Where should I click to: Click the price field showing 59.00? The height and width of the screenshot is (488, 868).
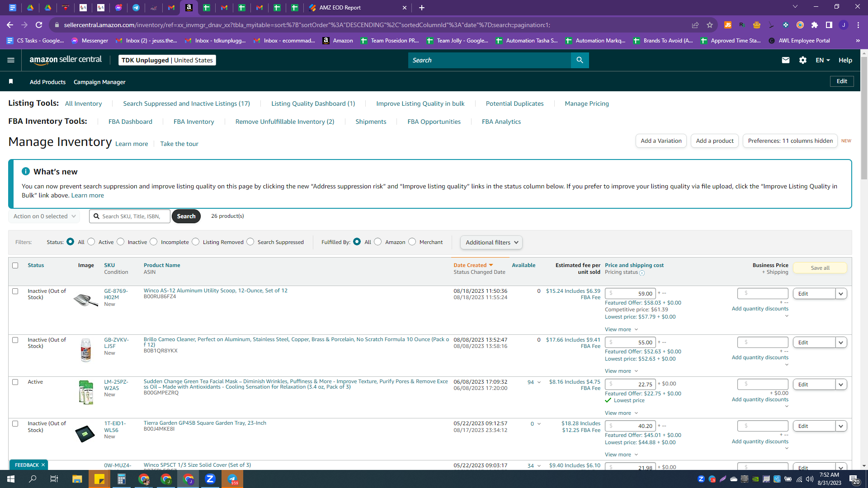coord(630,294)
